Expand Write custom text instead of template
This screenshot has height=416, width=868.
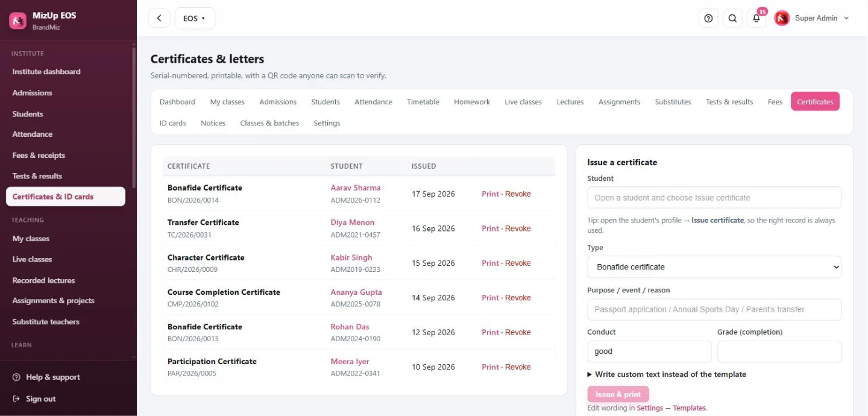[667, 374]
